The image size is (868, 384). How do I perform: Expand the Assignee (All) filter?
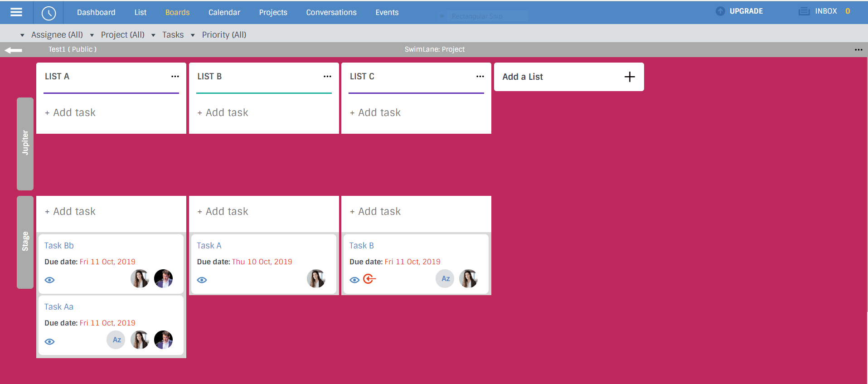52,35
